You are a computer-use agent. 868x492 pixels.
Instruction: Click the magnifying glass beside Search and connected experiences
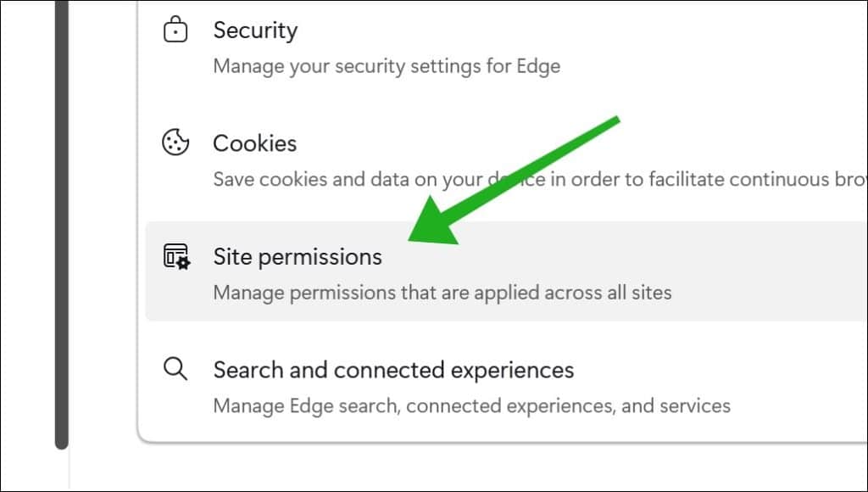coord(175,369)
